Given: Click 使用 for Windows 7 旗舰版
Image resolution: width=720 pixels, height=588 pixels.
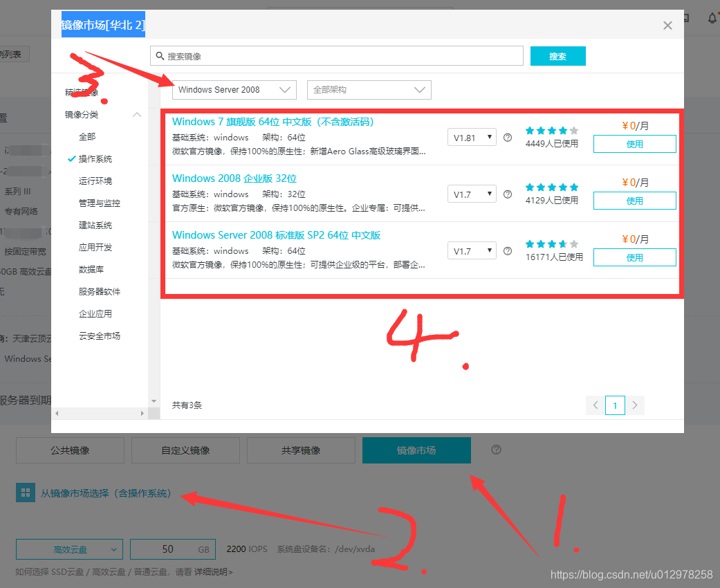Looking at the screenshot, I should (x=635, y=144).
